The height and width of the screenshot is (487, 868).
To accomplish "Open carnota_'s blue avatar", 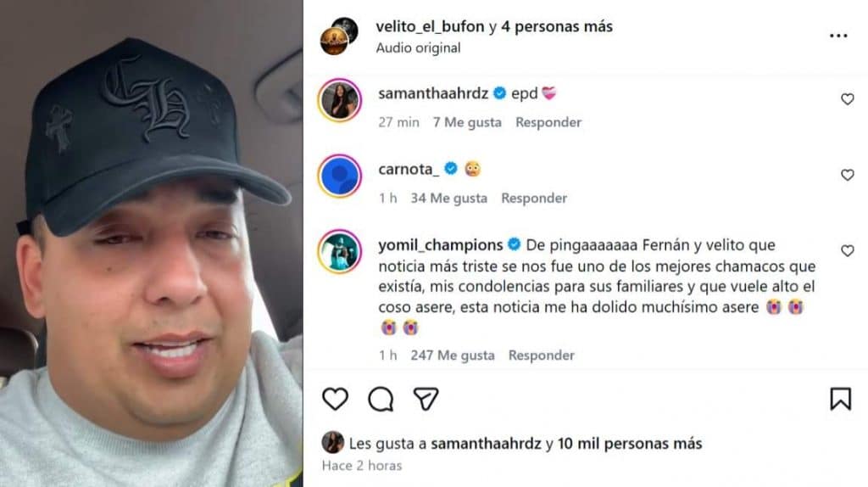I will 339,176.
